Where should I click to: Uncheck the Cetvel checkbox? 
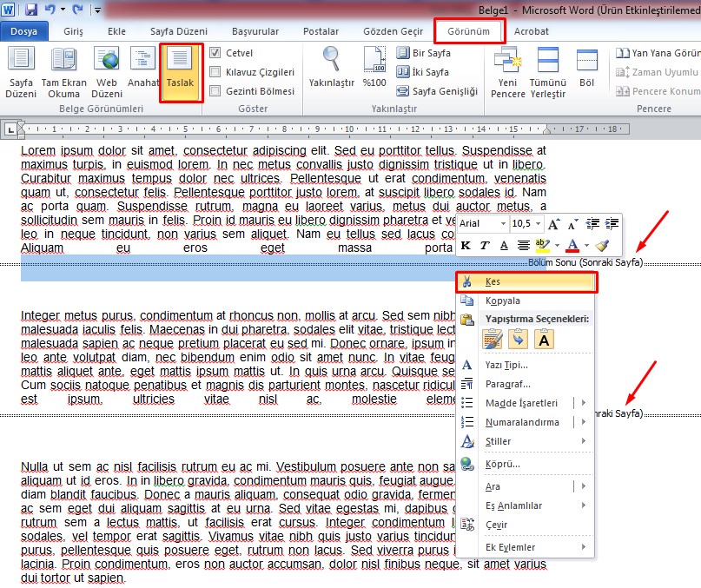tap(215, 53)
